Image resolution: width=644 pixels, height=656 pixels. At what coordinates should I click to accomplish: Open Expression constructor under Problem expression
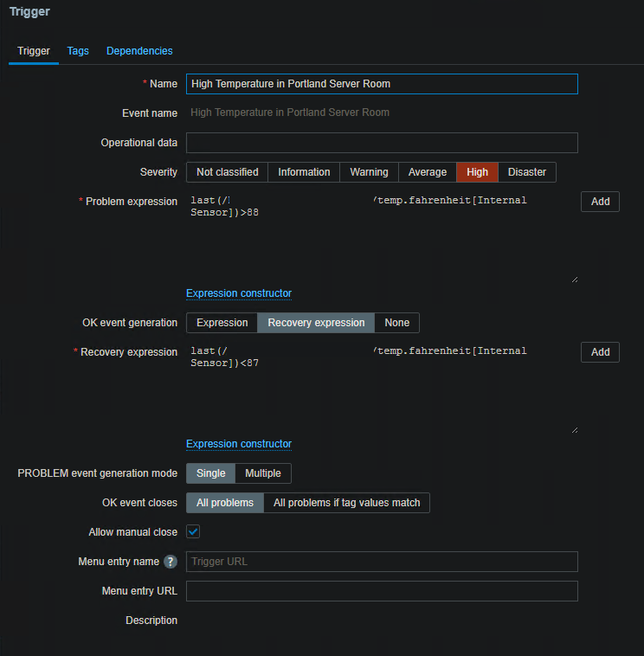pos(239,293)
